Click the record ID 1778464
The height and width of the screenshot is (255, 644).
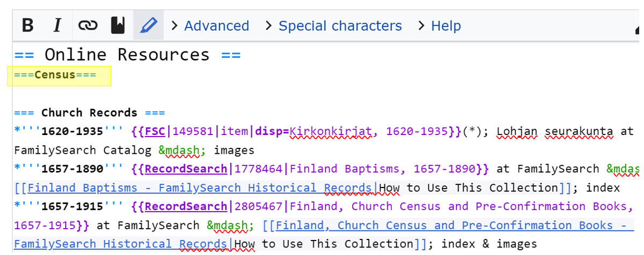(257, 169)
